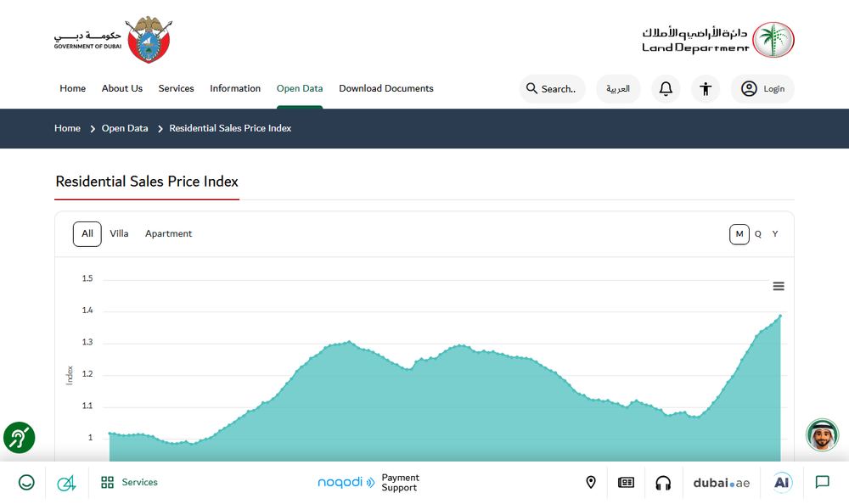Click the last data point on chart

tap(780, 316)
